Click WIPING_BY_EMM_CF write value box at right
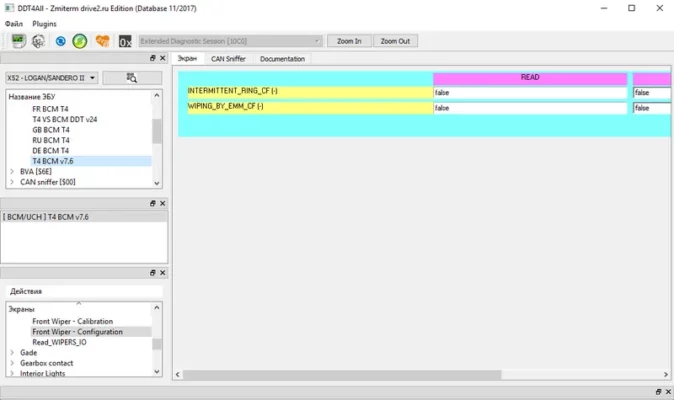Screen dimensions: 674x400 [652, 108]
